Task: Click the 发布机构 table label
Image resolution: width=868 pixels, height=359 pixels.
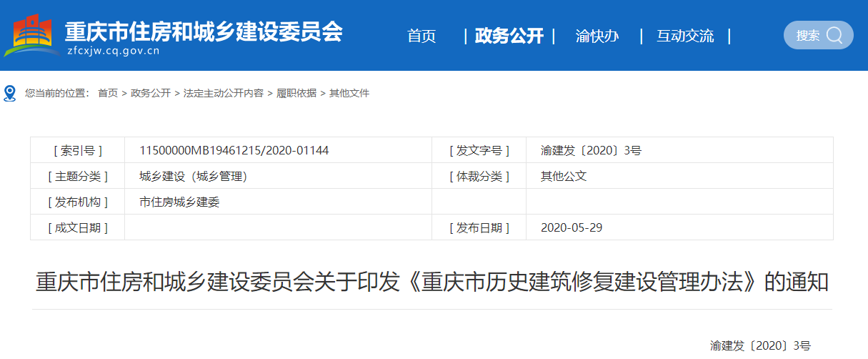Action: (78, 202)
